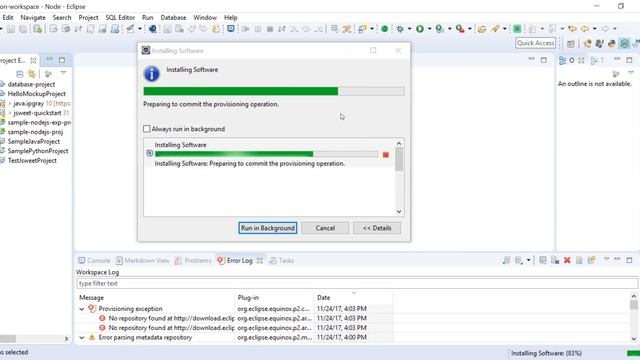
Task: Click the Open Perspective icon
Action: pyautogui.click(x=571, y=43)
